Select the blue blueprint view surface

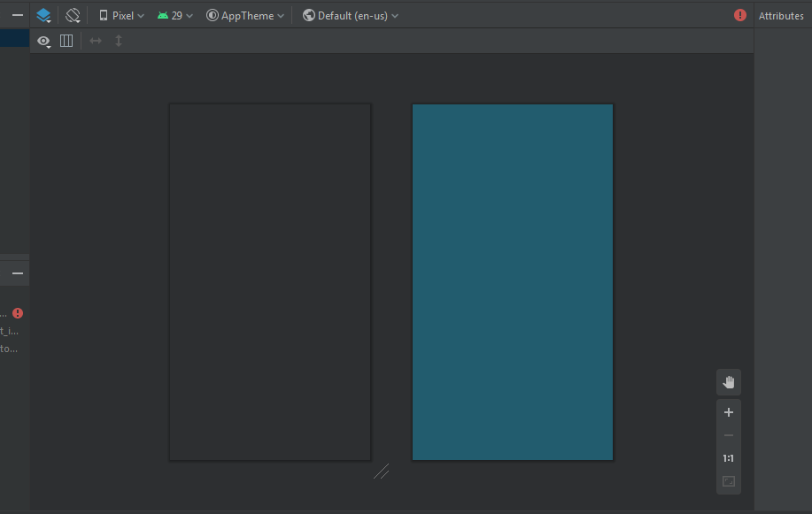513,282
